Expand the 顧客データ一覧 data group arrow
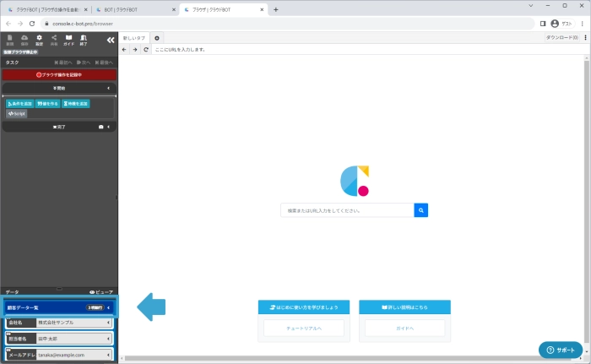The width and height of the screenshot is (591, 364). (109, 307)
